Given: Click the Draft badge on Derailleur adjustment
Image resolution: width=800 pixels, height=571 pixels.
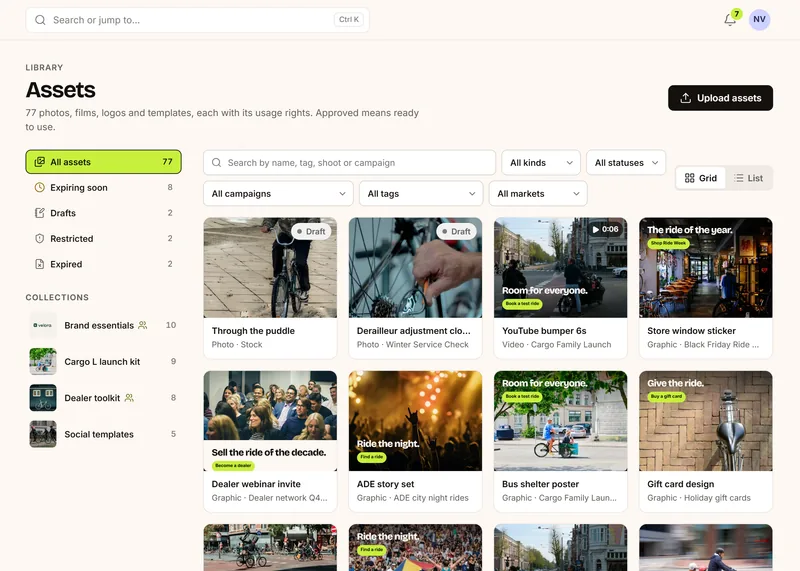Looking at the screenshot, I should coord(456,231).
